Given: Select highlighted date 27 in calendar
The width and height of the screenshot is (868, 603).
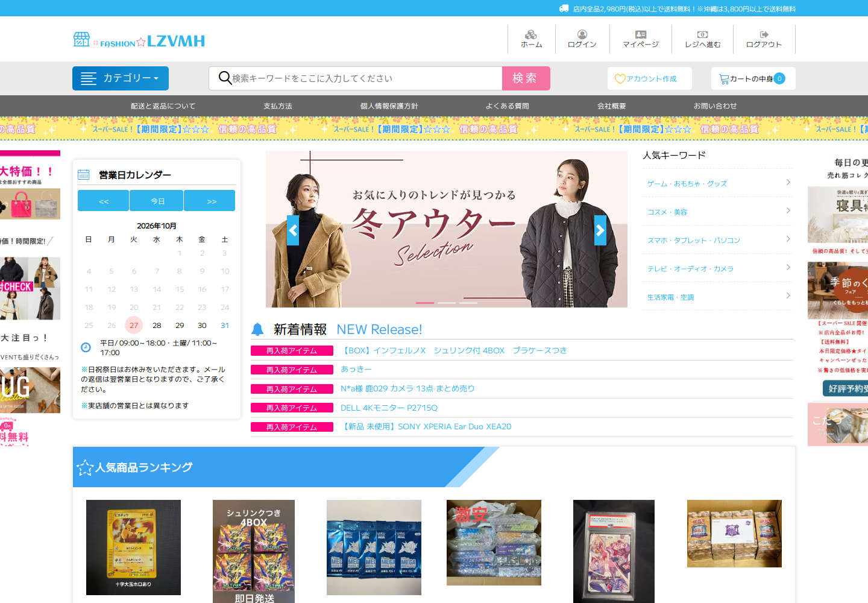Looking at the screenshot, I should (134, 325).
